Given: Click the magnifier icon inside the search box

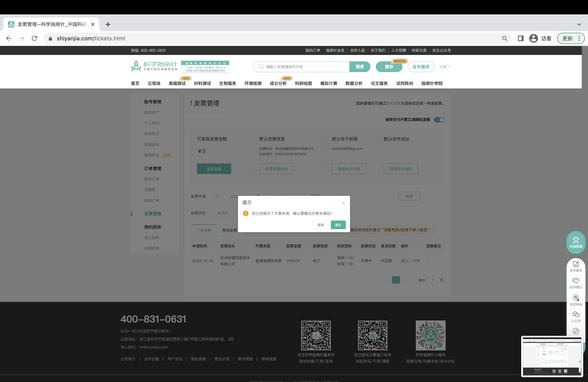Looking at the screenshot, I should [x=261, y=66].
